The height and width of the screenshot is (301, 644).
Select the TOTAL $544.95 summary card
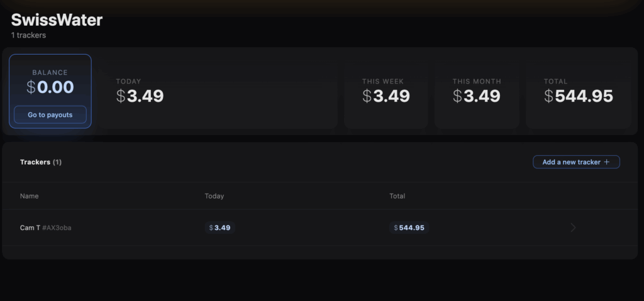click(578, 91)
